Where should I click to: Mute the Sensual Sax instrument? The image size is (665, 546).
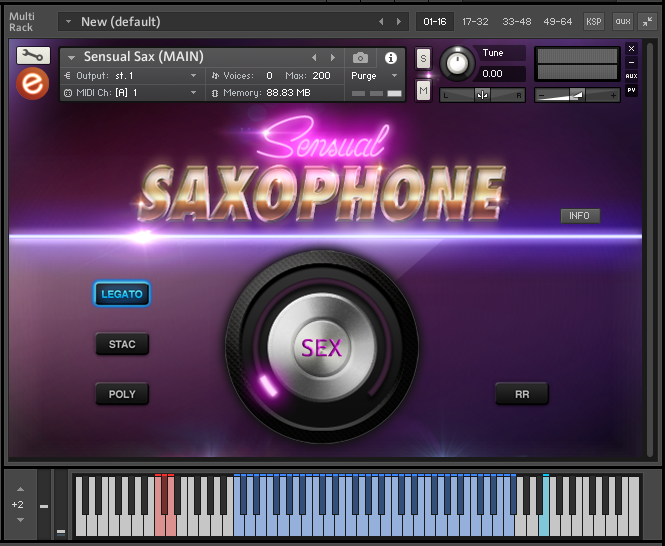(x=423, y=91)
